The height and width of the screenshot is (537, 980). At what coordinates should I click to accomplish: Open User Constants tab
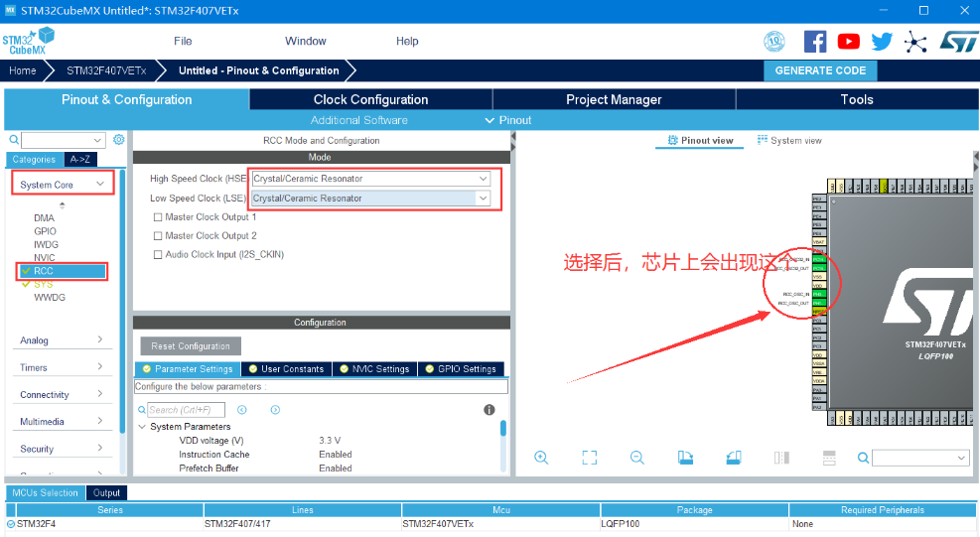coord(286,369)
